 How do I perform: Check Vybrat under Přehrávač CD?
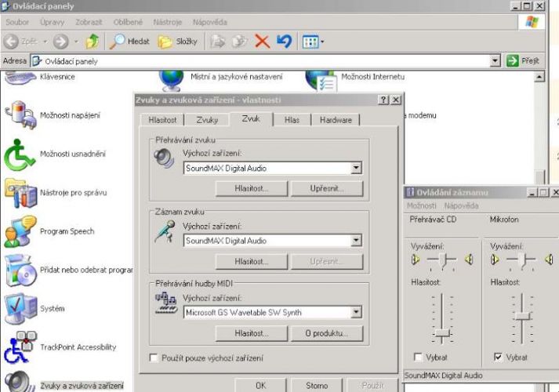pos(418,357)
